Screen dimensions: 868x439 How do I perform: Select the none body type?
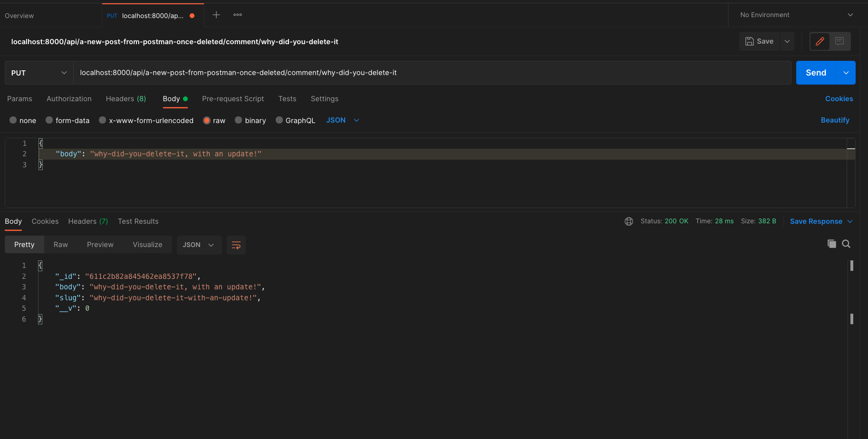23,120
